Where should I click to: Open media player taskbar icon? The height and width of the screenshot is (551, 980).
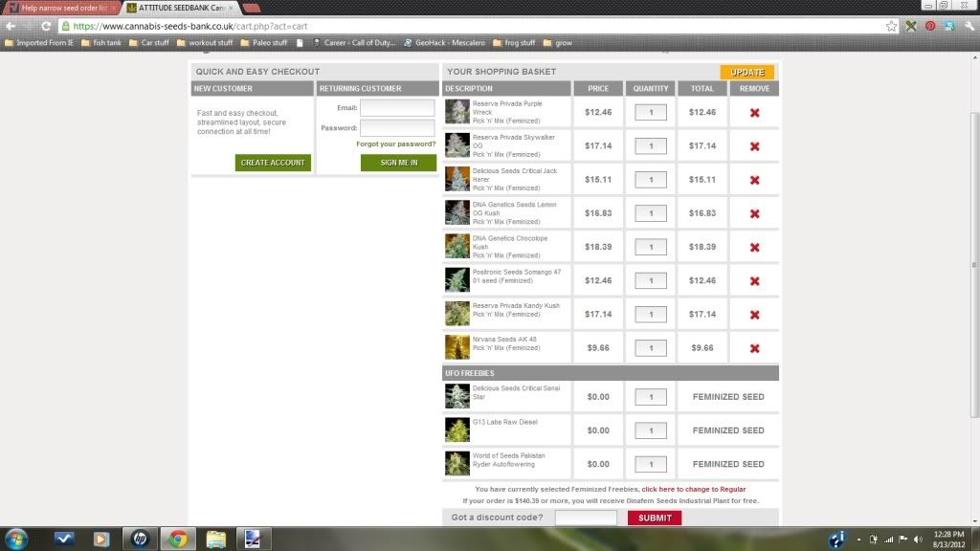point(101,539)
